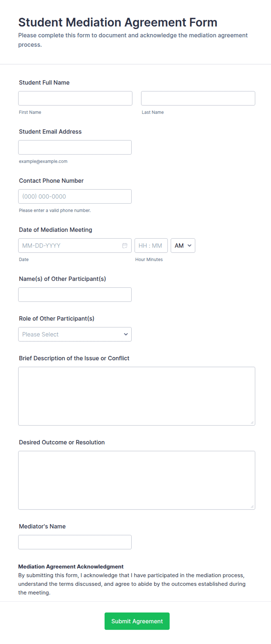Click the chevron arrow next to AM
The height and width of the screenshot is (644, 271).
190,246
